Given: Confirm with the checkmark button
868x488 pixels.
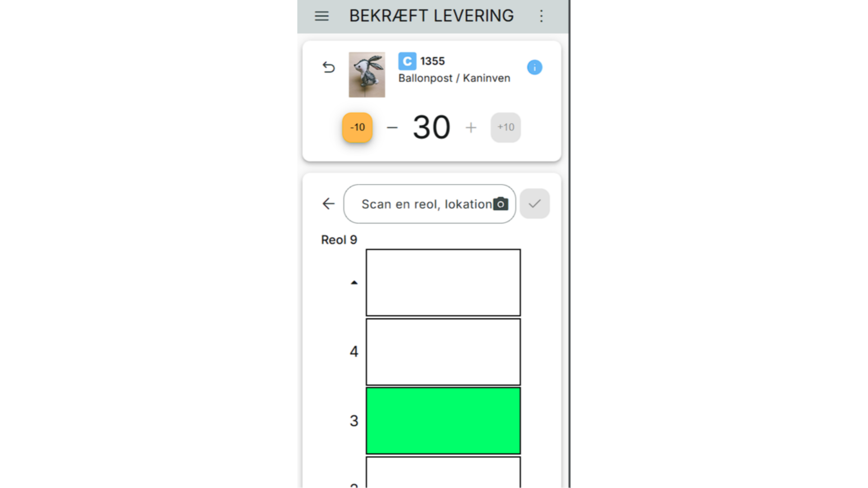Looking at the screenshot, I should 534,204.
